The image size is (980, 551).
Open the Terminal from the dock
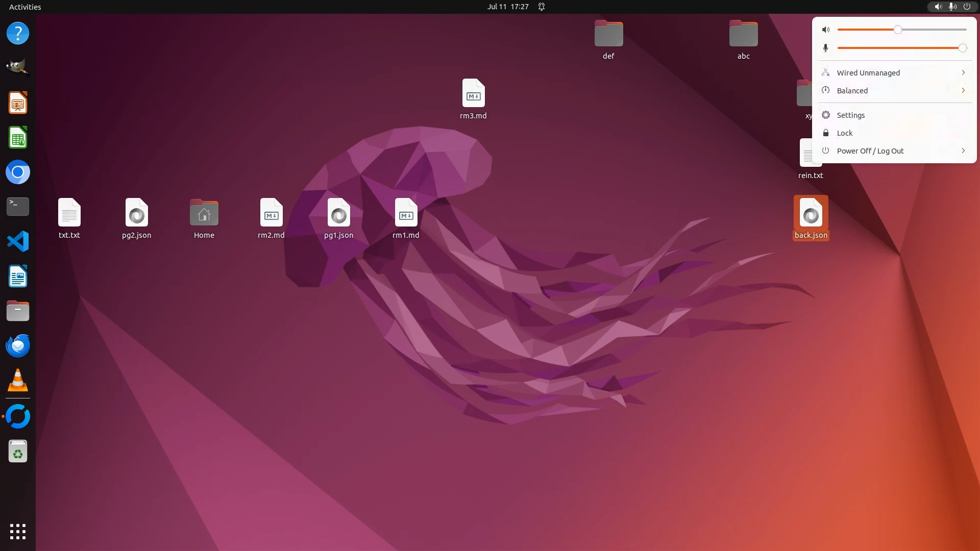tap(17, 207)
